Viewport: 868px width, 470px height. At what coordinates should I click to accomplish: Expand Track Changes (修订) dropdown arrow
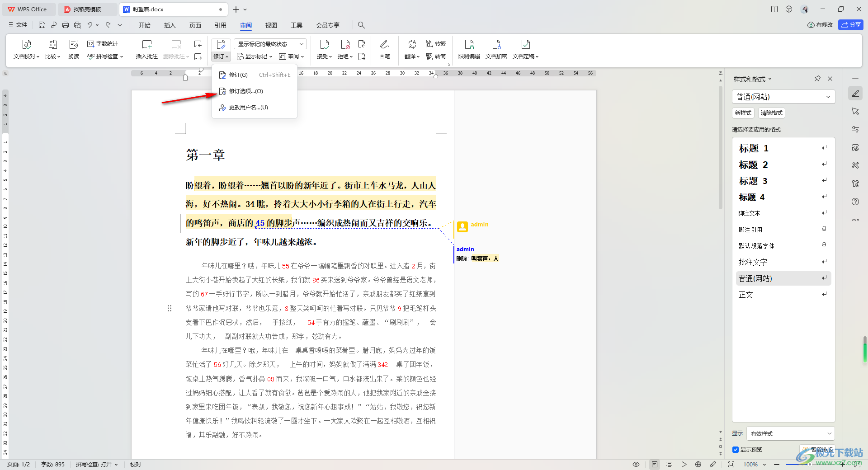point(221,56)
